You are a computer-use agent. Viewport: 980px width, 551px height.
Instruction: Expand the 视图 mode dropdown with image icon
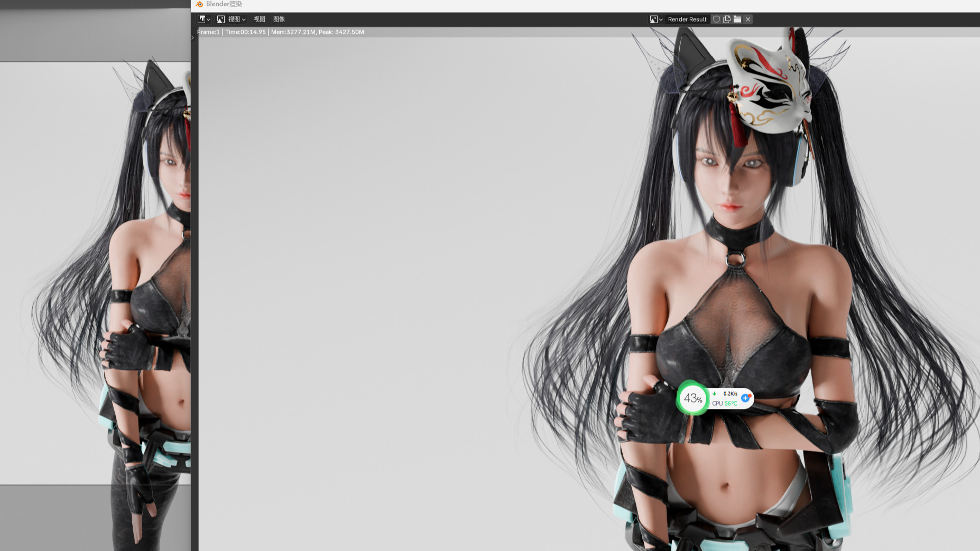pyautogui.click(x=232, y=20)
